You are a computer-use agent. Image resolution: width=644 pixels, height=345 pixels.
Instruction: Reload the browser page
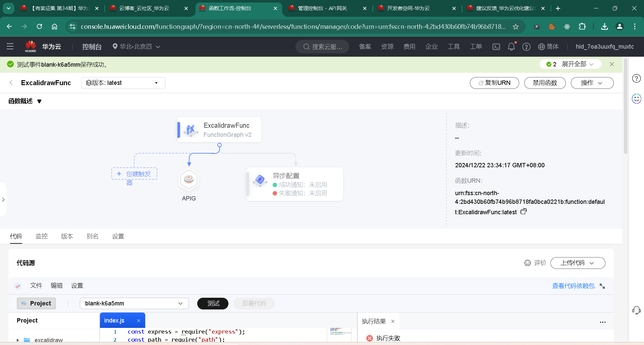[x=39, y=26]
